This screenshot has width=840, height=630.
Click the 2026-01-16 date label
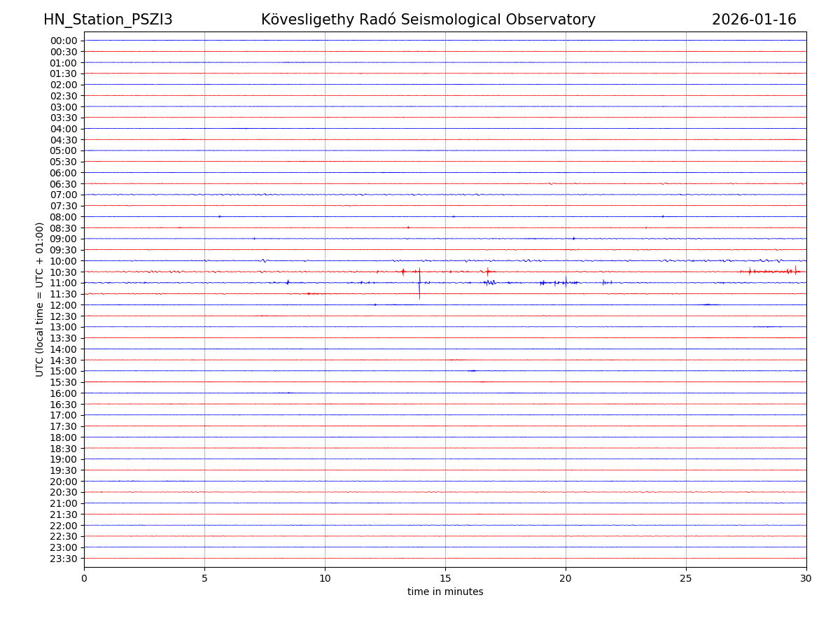pyautogui.click(x=754, y=20)
